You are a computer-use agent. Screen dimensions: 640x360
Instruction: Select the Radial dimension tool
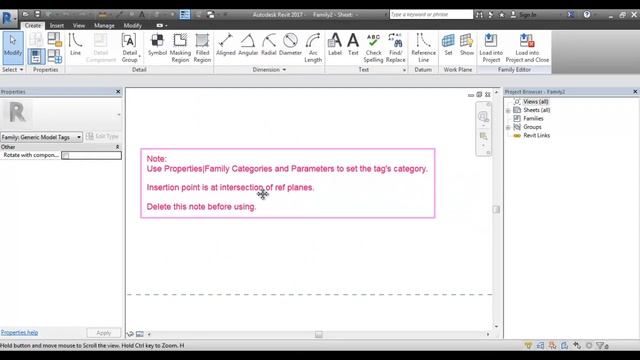269,45
